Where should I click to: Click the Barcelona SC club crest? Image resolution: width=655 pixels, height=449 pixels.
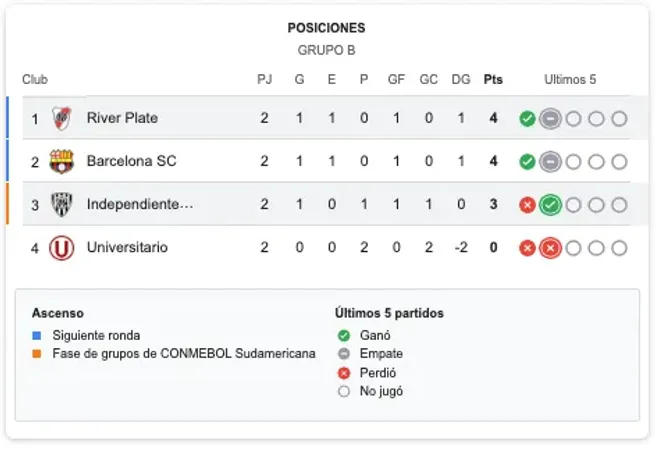click(62, 162)
